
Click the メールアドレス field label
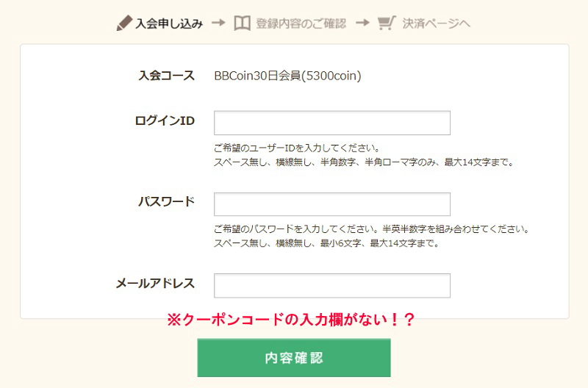pos(155,284)
